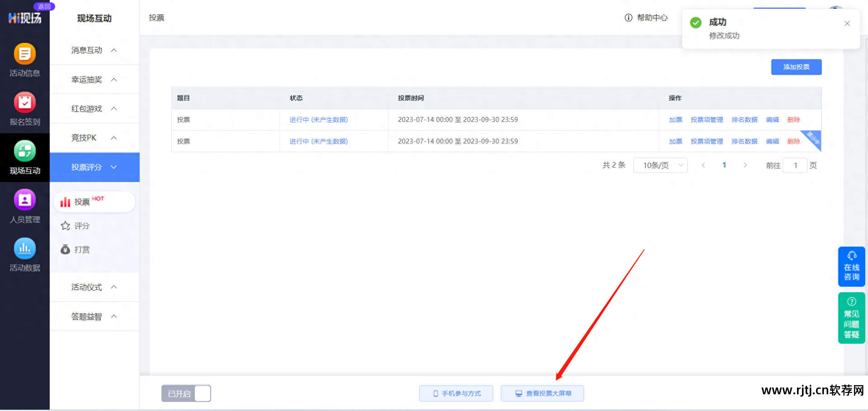Click 删除 in the first vote row
Screen dimensions: 868x411
[793, 120]
